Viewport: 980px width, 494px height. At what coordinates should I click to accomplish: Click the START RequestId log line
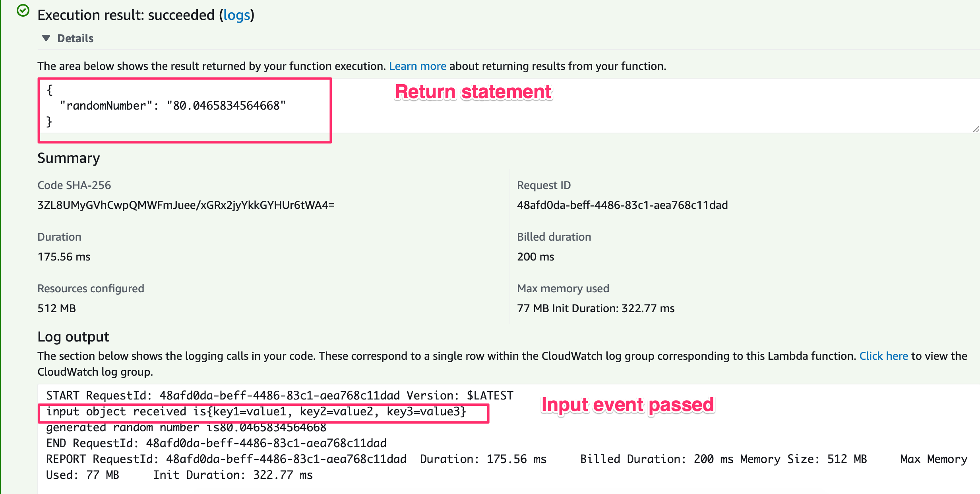pos(279,396)
